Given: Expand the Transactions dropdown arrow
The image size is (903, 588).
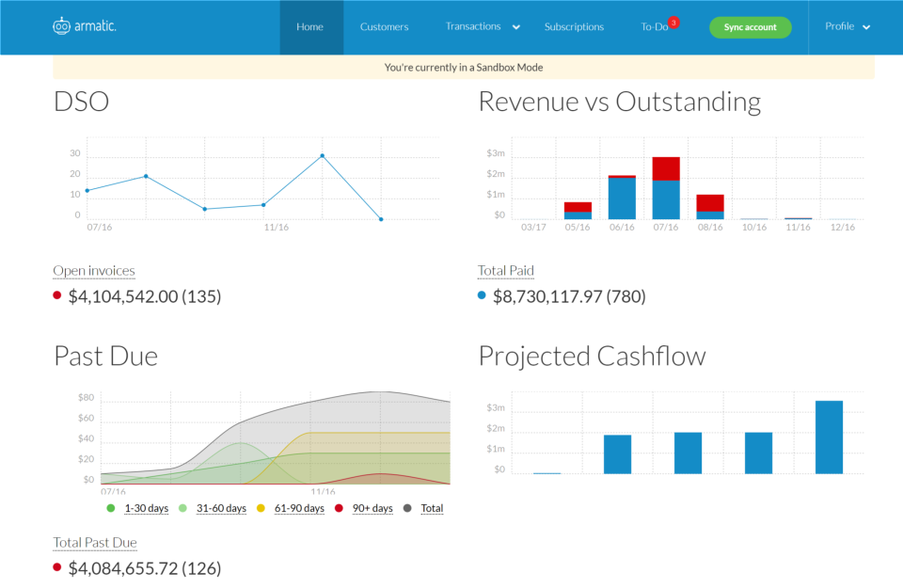Looking at the screenshot, I should click(516, 27).
